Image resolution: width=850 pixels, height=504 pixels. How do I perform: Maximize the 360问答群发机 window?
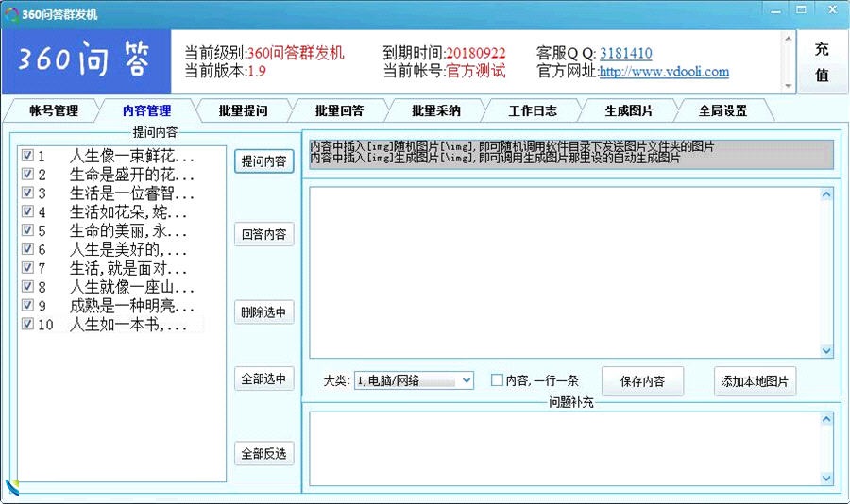[x=801, y=9]
